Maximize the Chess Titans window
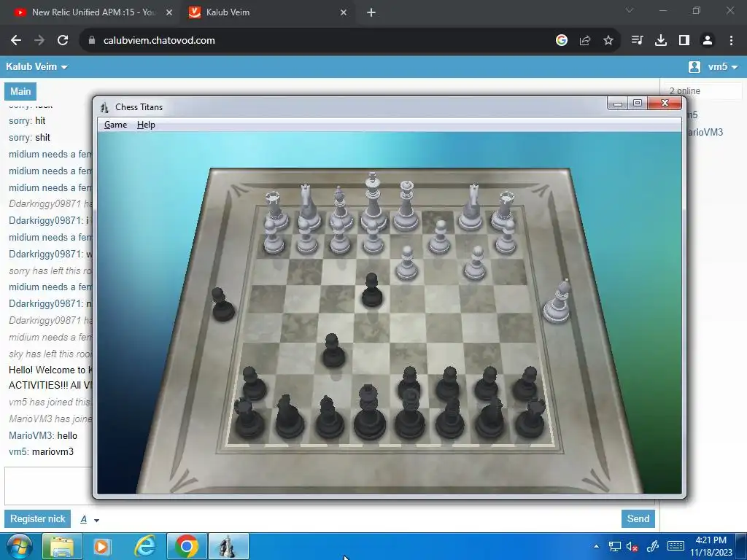Image resolution: width=747 pixels, height=560 pixels. click(638, 104)
